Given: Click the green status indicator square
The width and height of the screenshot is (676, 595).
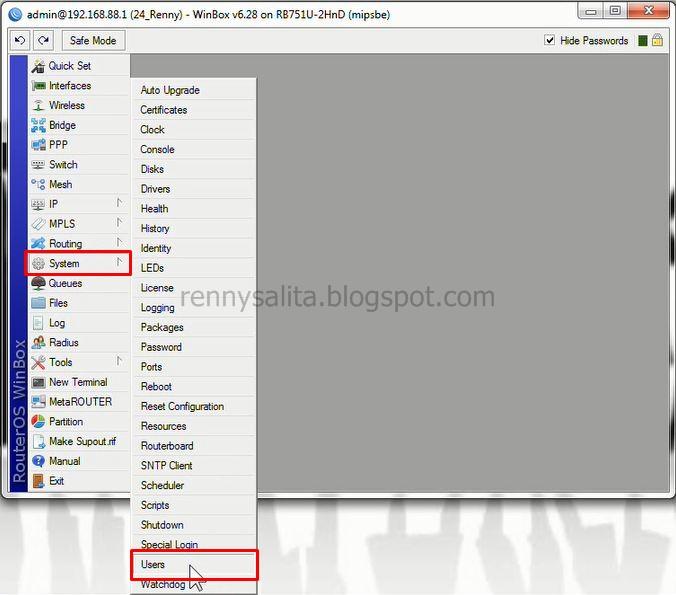Looking at the screenshot, I should pos(642,41).
